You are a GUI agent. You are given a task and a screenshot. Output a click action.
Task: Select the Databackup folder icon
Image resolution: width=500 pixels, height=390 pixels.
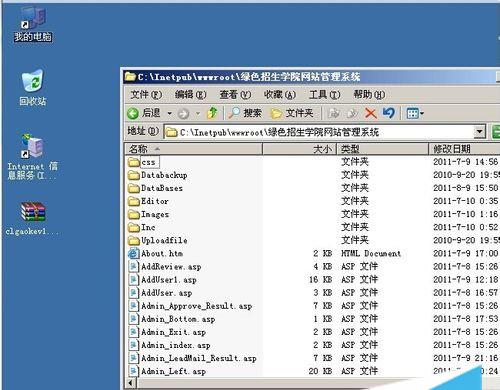pos(134,175)
